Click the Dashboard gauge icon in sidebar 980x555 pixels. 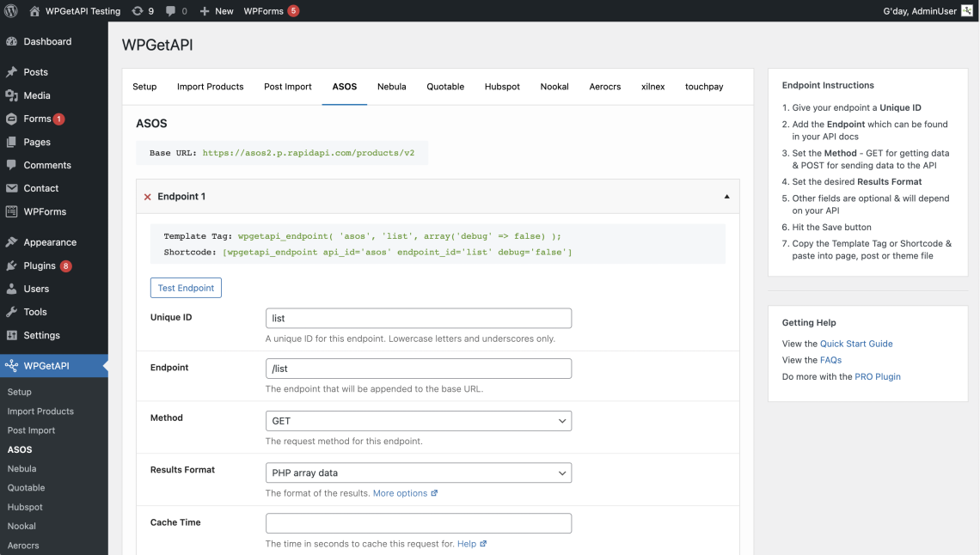click(x=14, y=41)
